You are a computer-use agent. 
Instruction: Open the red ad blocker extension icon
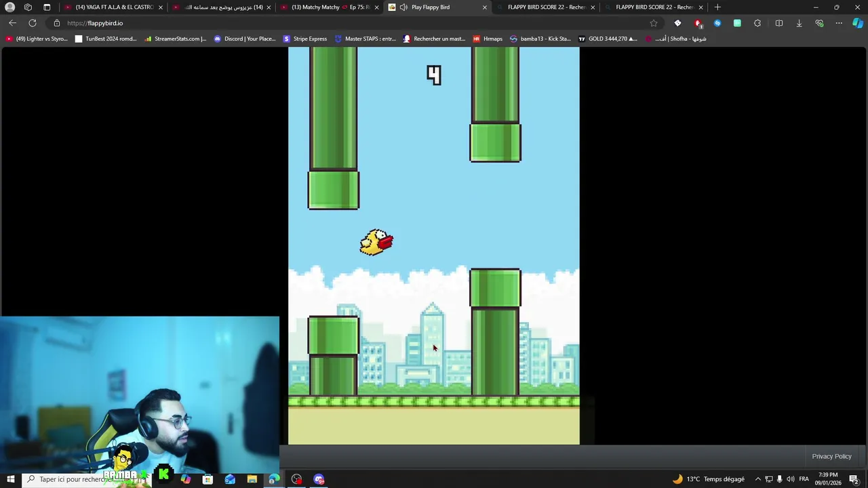click(x=698, y=23)
